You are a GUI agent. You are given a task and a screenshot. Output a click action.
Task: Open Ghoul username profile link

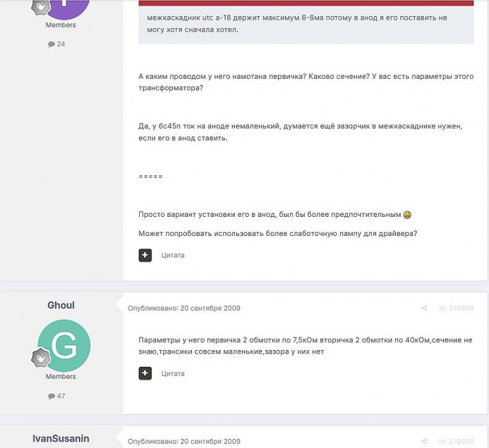coord(61,305)
